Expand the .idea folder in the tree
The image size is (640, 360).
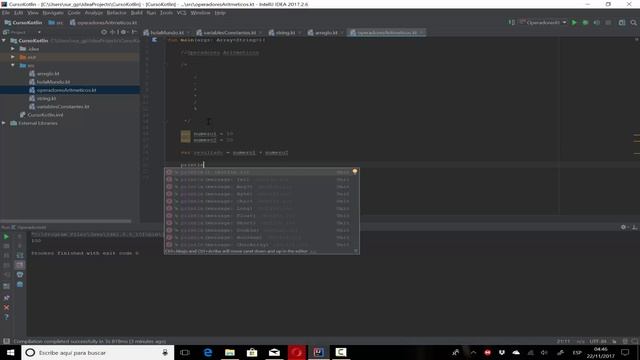13,49
